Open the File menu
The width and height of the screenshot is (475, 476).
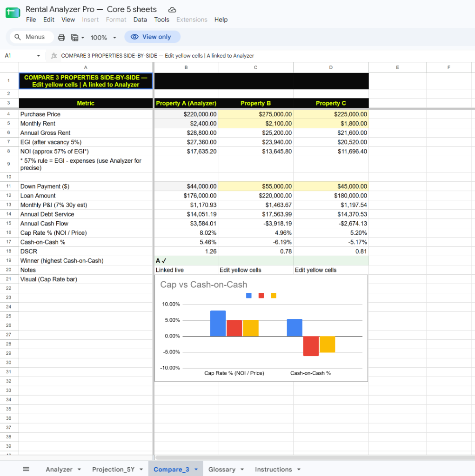[31, 20]
